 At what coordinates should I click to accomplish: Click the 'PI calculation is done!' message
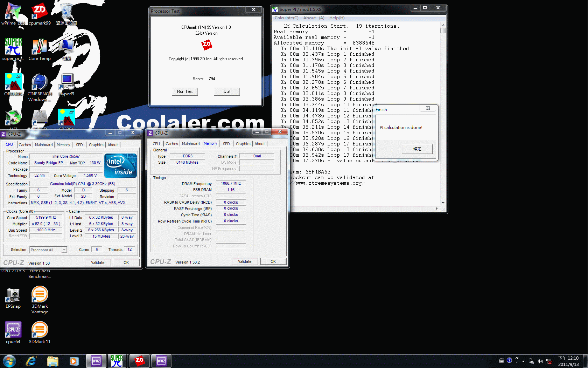tap(401, 128)
